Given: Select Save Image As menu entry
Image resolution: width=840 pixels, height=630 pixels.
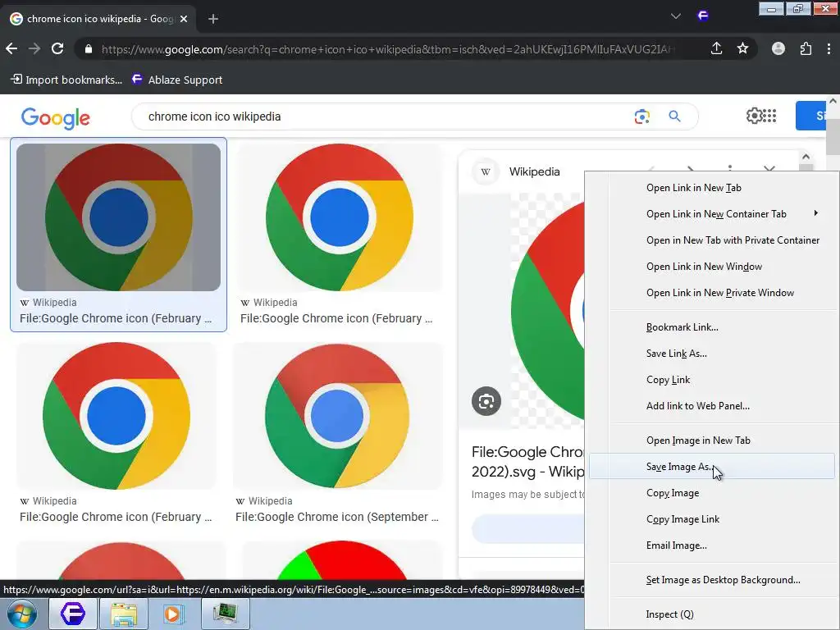Looking at the screenshot, I should (712, 467).
